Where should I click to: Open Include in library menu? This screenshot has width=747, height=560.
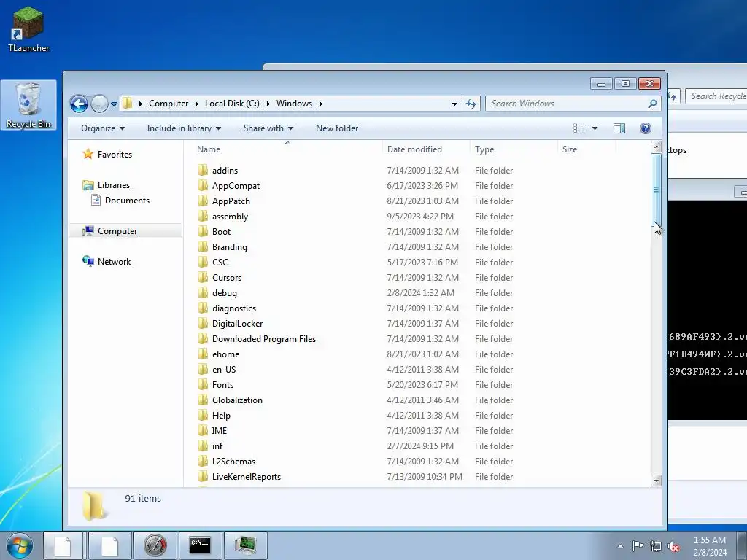pyautogui.click(x=183, y=128)
